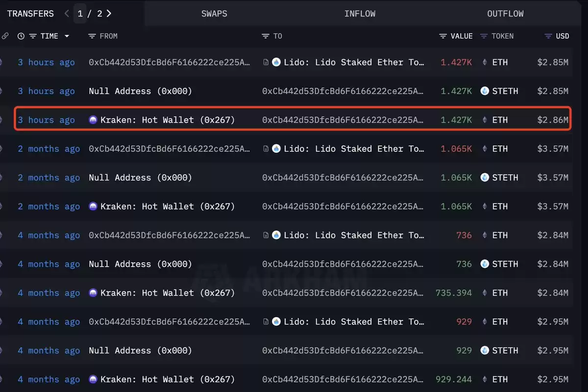Viewport: 588px width, 392px height.
Task: Click the 929.244 value cell
Action: (x=454, y=379)
